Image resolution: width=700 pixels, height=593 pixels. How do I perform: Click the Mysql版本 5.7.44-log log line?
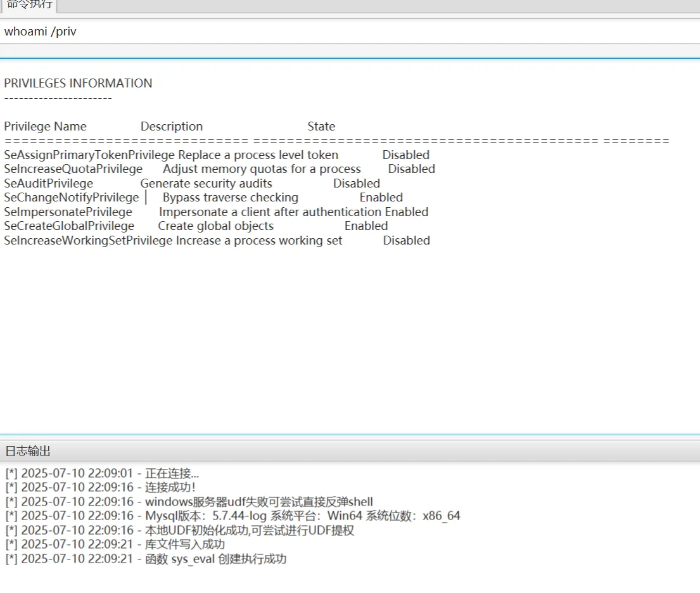pos(232,516)
